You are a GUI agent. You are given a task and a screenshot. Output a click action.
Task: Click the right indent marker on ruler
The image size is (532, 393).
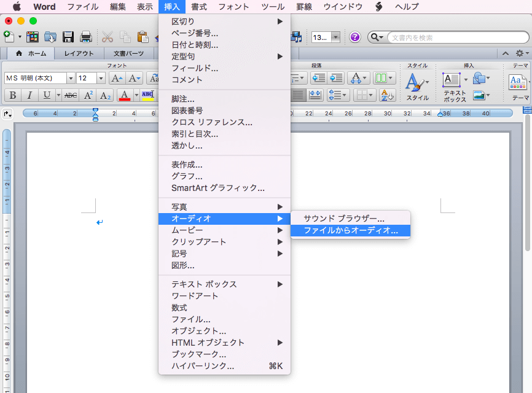click(440, 114)
